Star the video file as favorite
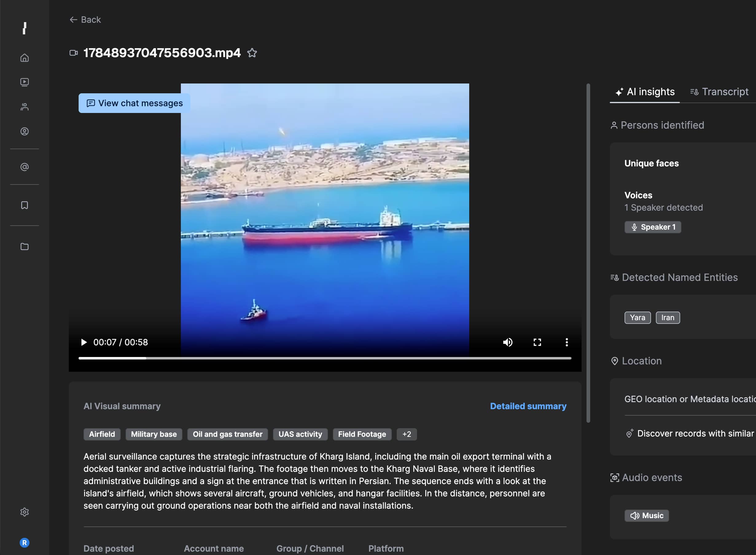Viewport: 756px width, 555px height. (252, 53)
